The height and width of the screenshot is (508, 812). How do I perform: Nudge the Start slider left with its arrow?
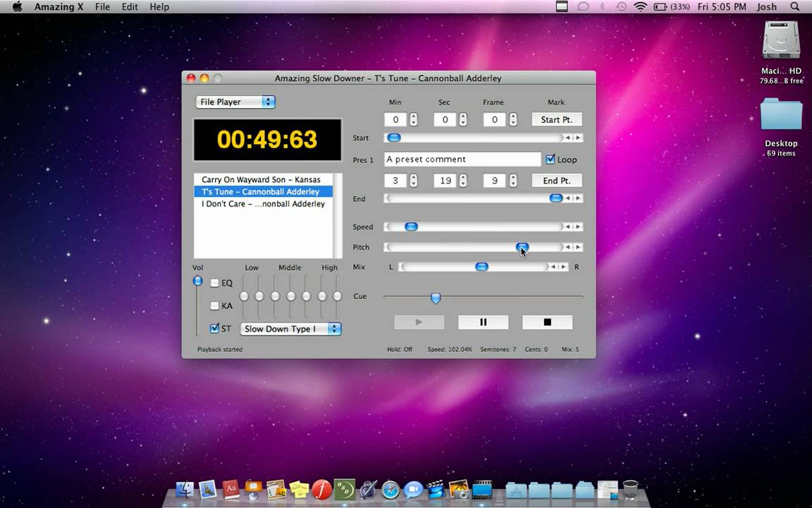point(567,138)
